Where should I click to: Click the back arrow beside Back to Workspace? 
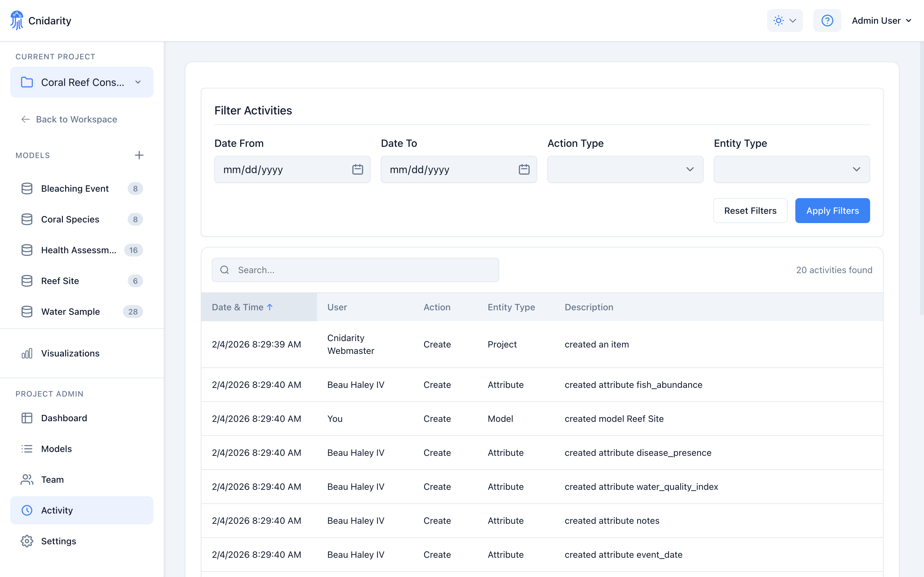[25, 119]
